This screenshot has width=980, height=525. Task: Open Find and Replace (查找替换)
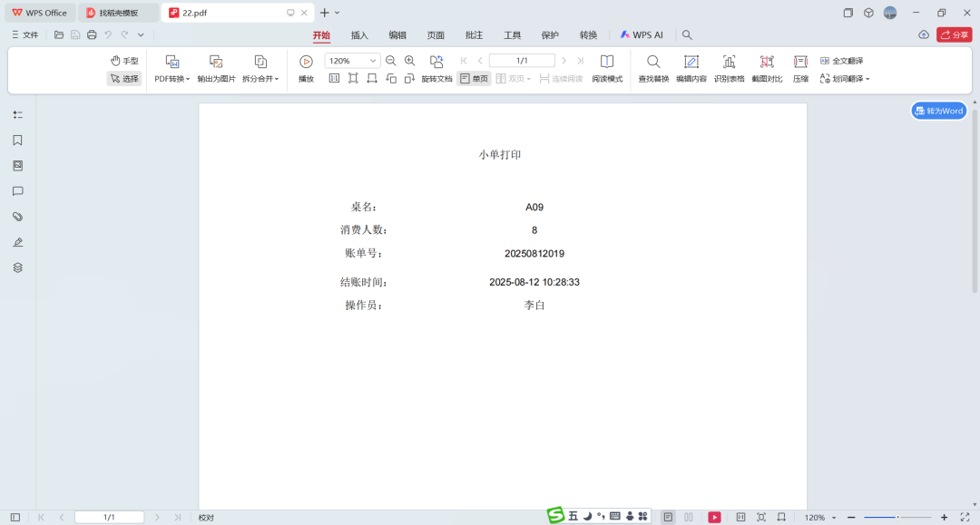(653, 68)
